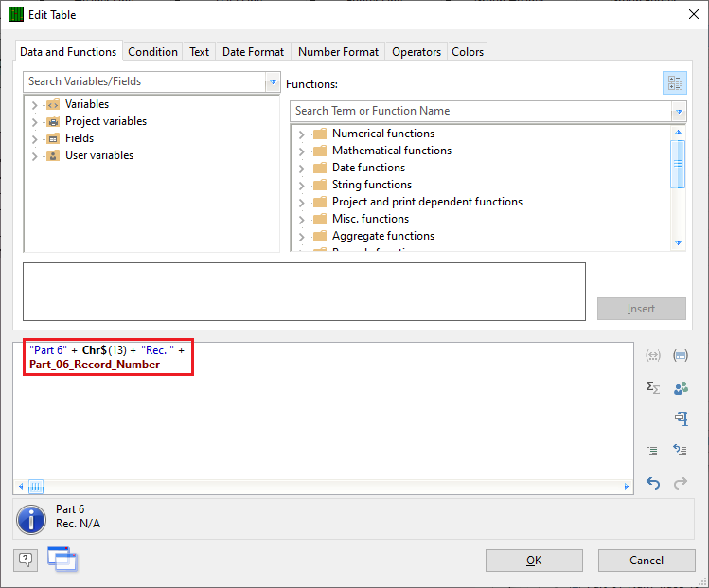Expand the Project variables node
Image resolution: width=709 pixels, height=588 pixels.
pos(34,122)
